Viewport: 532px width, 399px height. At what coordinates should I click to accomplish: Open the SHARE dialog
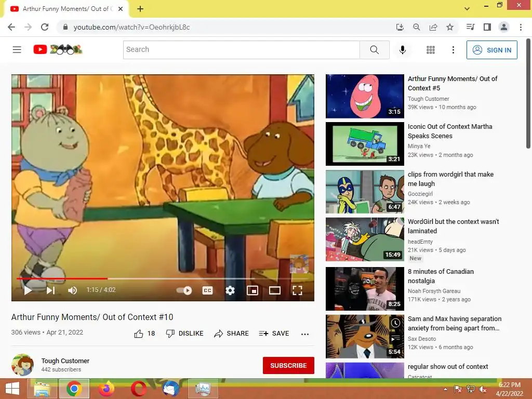pos(231,334)
